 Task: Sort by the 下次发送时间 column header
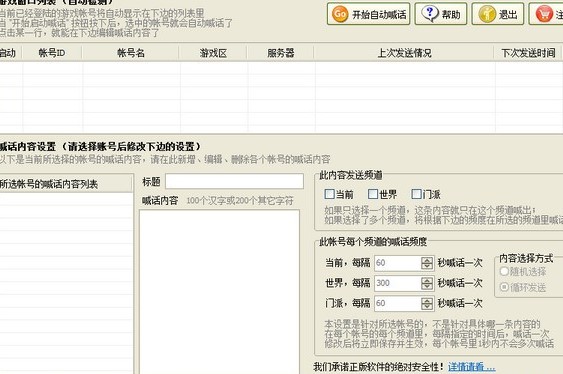point(528,53)
